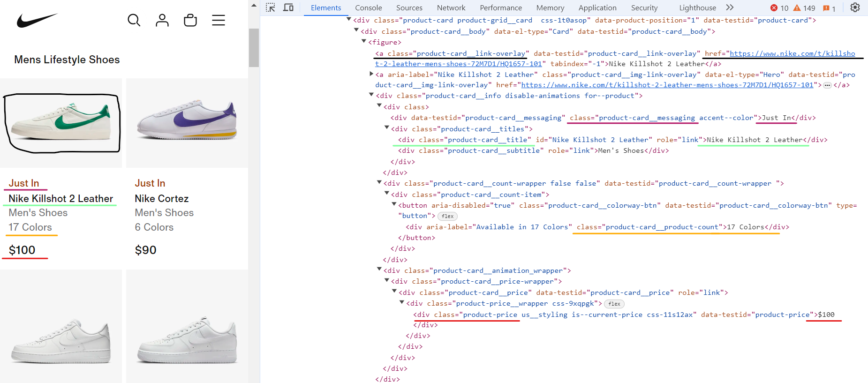Open the green Killshot 2 Leather shoe image
This screenshot has width=868, height=383.
pyautogui.click(x=61, y=123)
